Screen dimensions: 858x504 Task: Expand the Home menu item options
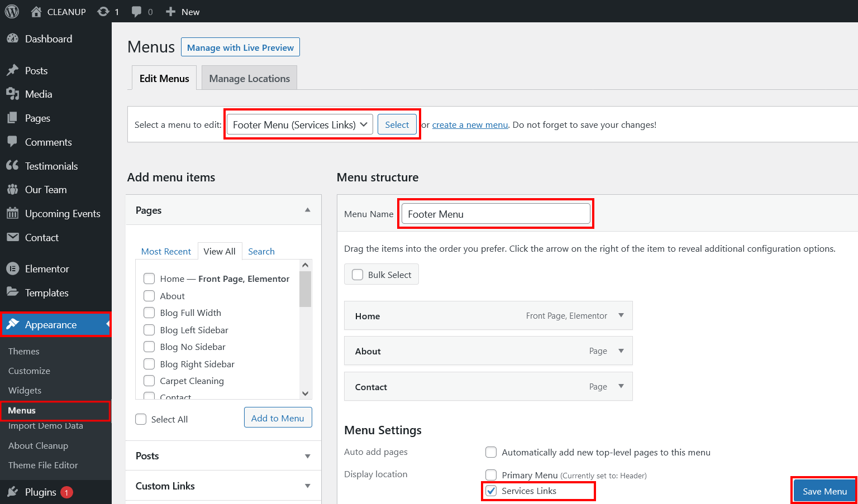tap(621, 316)
